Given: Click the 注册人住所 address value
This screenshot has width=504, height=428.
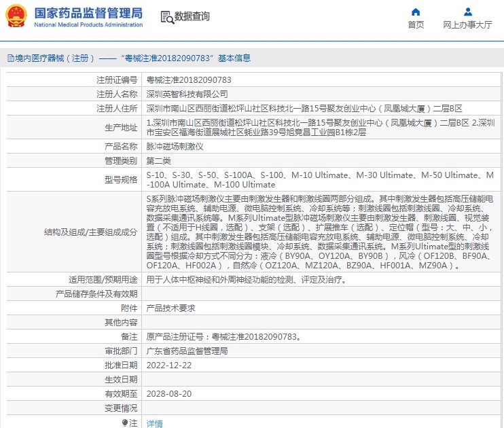Looking at the screenshot, I should pos(304,109).
